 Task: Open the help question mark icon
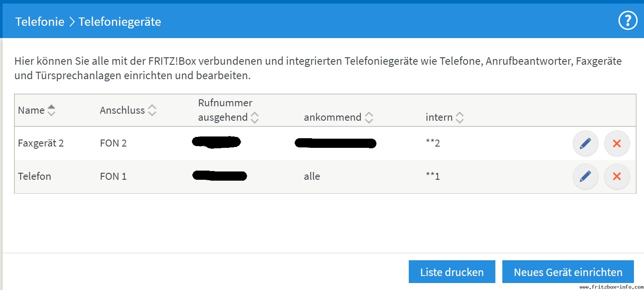point(628,21)
